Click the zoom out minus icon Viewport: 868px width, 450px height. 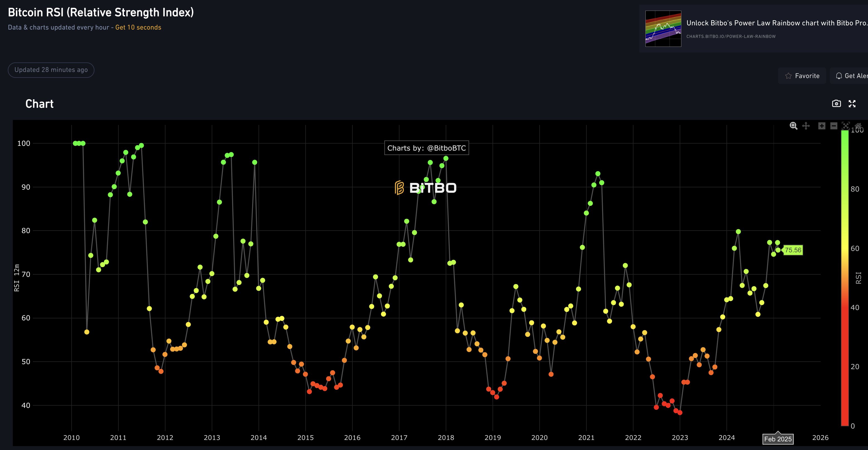click(x=834, y=126)
